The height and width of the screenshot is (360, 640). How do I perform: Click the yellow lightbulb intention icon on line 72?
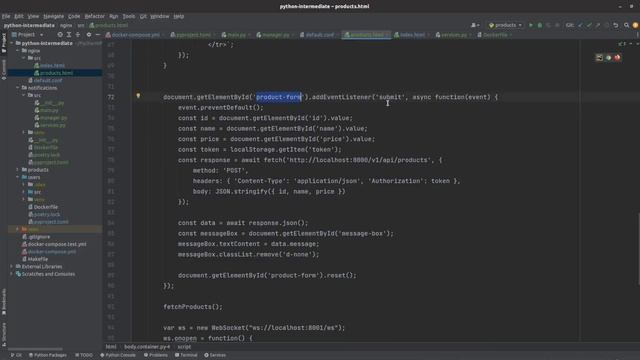point(138,96)
